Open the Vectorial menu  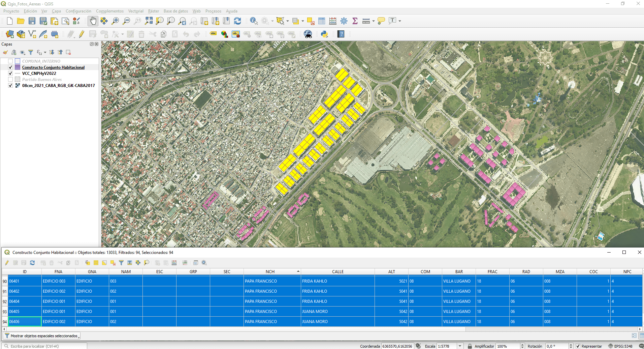click(135, 11)
